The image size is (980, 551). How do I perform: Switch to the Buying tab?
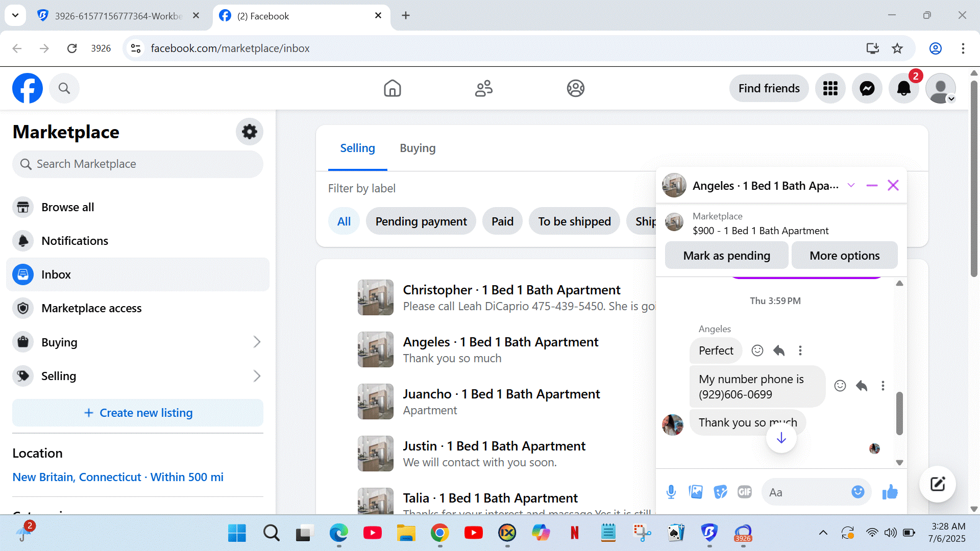coord(418,148)
